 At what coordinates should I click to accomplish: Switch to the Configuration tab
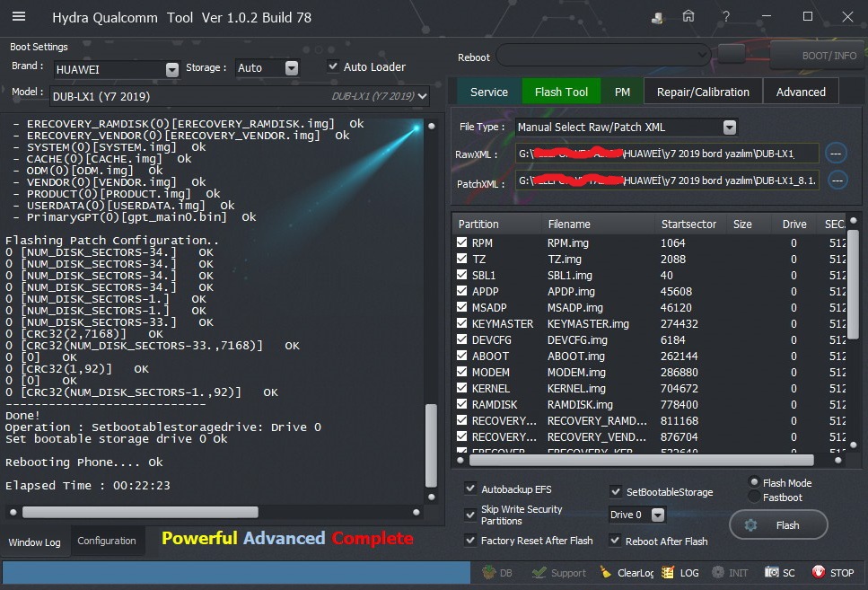[x=107, y=541]
